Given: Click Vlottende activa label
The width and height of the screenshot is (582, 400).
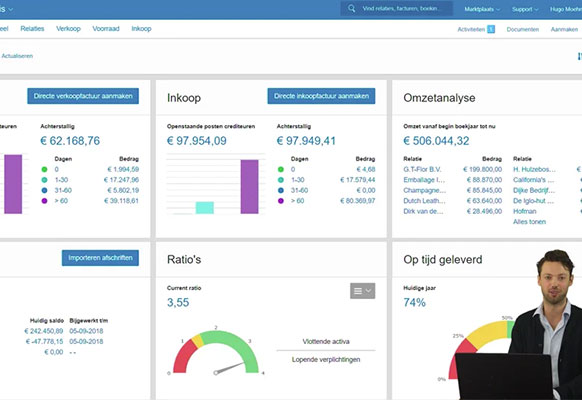Looking at the screenshot, I should (x=326, y=341).
